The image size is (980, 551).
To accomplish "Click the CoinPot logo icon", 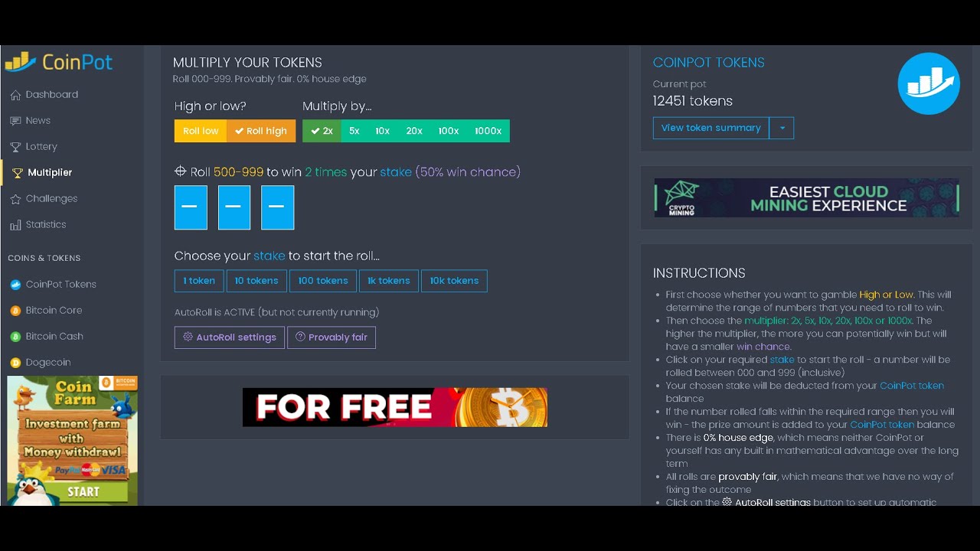I will coord(21,61).
